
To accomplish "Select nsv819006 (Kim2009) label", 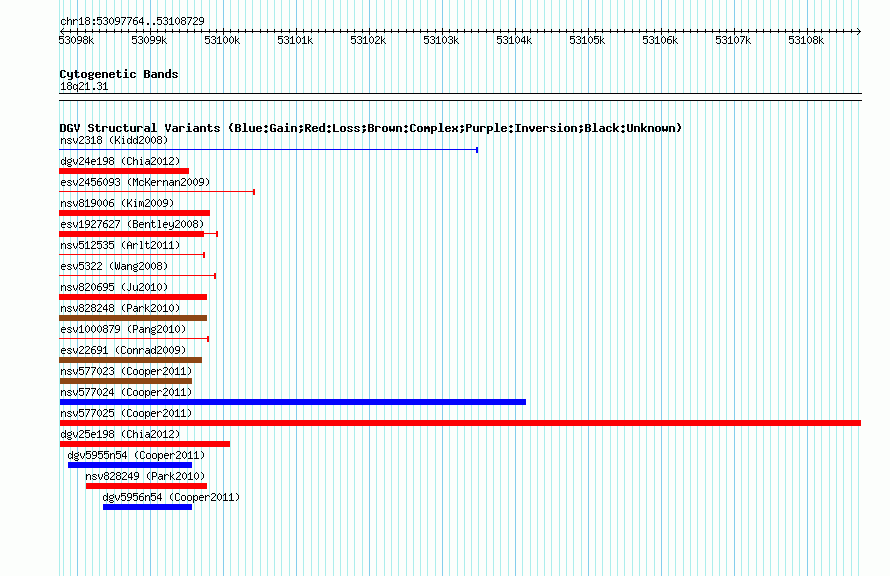I will 117,203.
